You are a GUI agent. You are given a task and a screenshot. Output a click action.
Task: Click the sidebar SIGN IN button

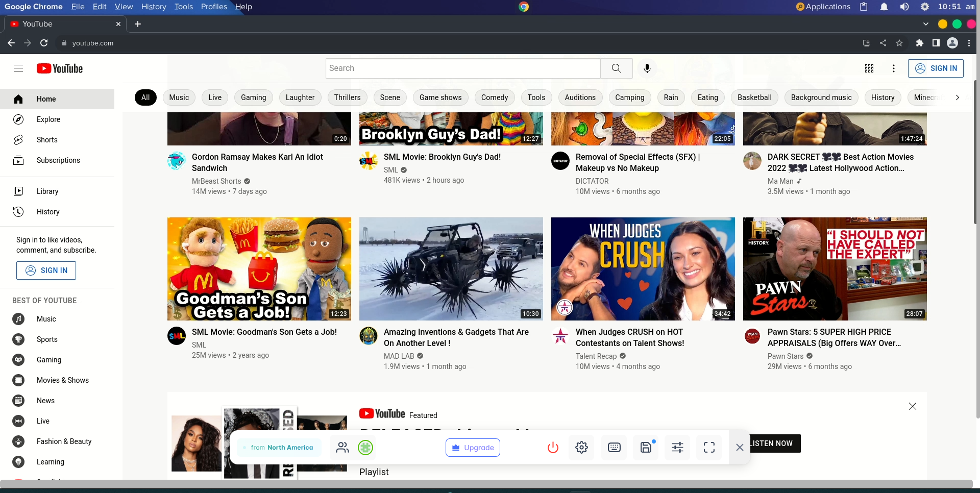click(46, 270)
